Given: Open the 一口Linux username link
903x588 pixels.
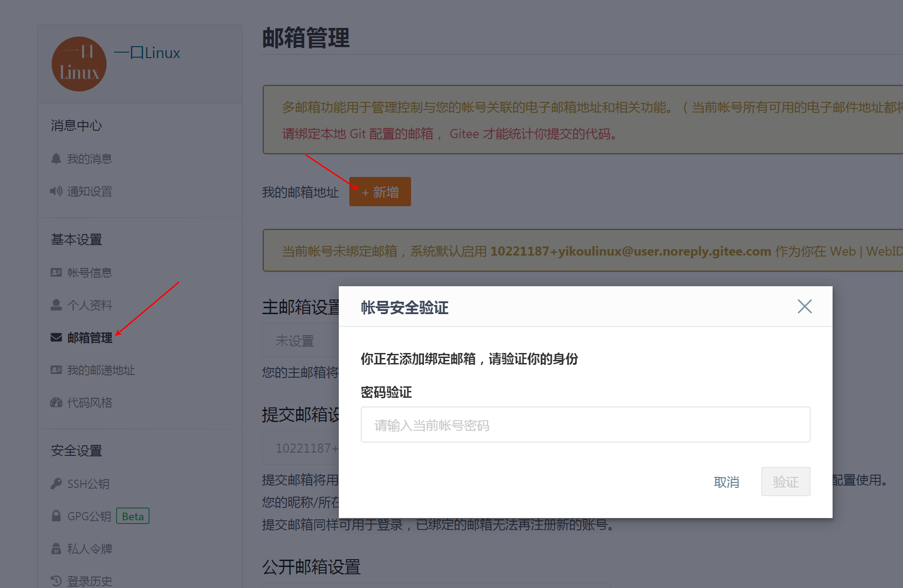Looking at the screenshot, I should (x=147, y=53).
